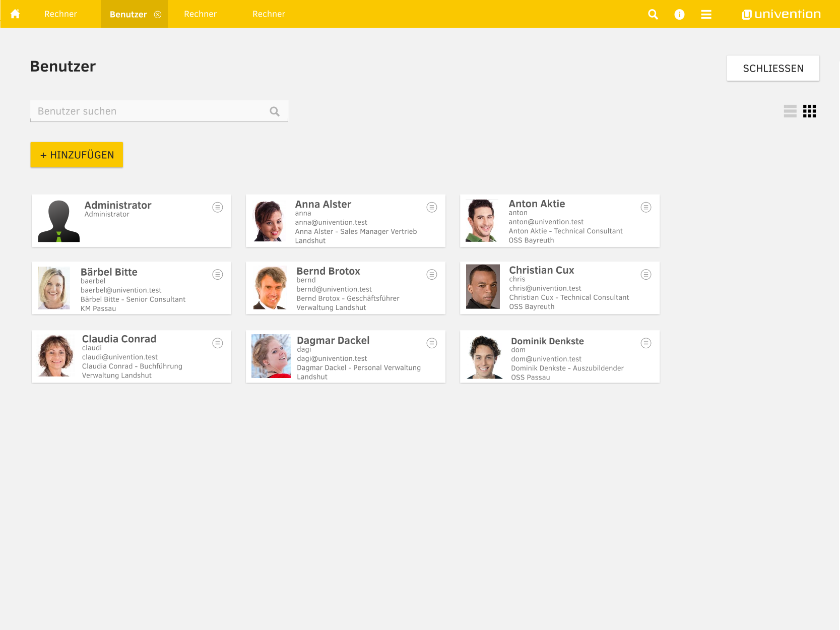
Task: Switch to the last Rechner tab
Action: 269,14
